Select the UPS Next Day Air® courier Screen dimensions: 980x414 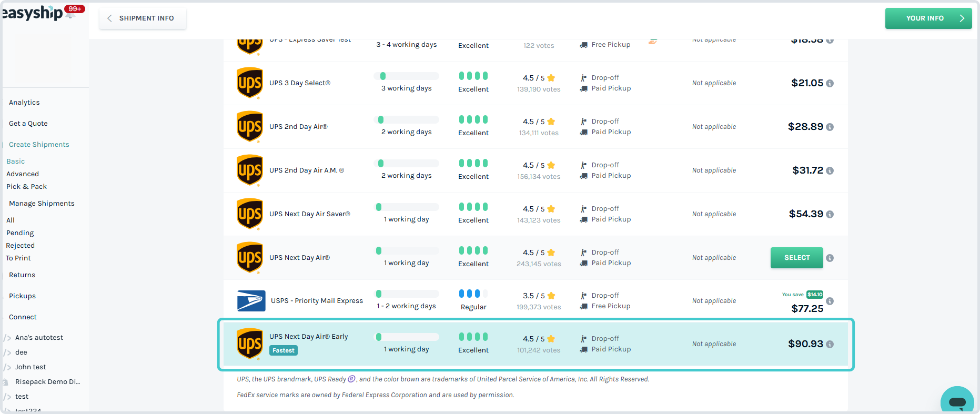pyautogui.click(x=796, y=258)
